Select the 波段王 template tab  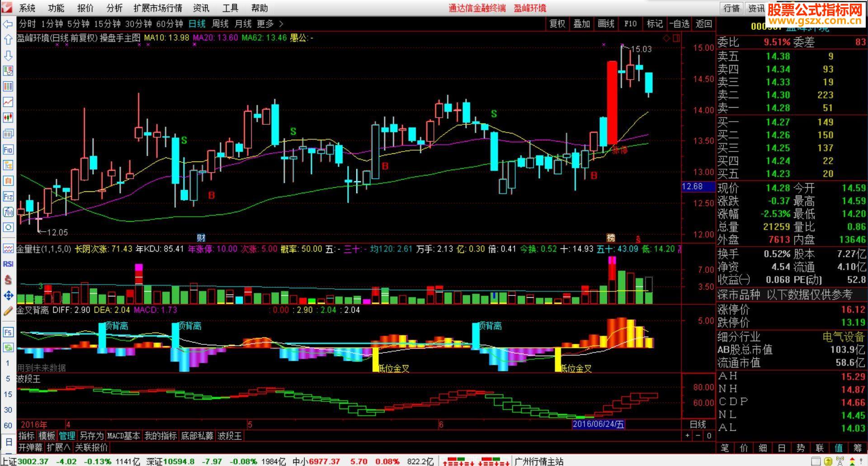pos(230,436)
